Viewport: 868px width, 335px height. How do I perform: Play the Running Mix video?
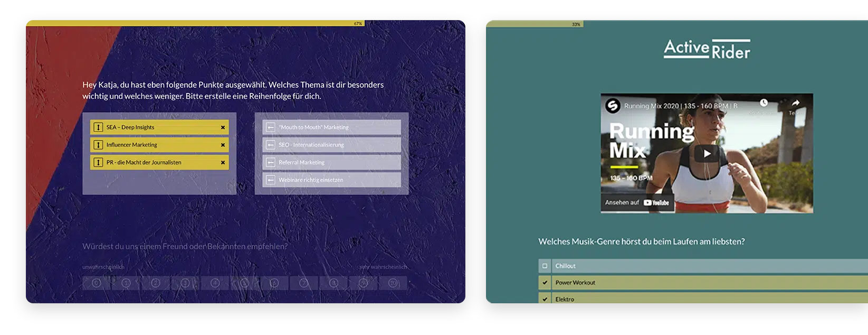pos(707,154)
